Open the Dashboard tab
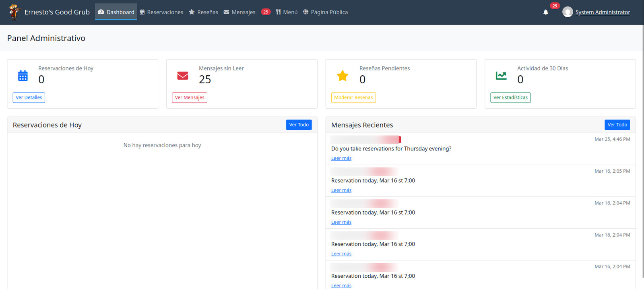This screenshot has width=644, height=289. pyautogui.click(x=116, y=12)
